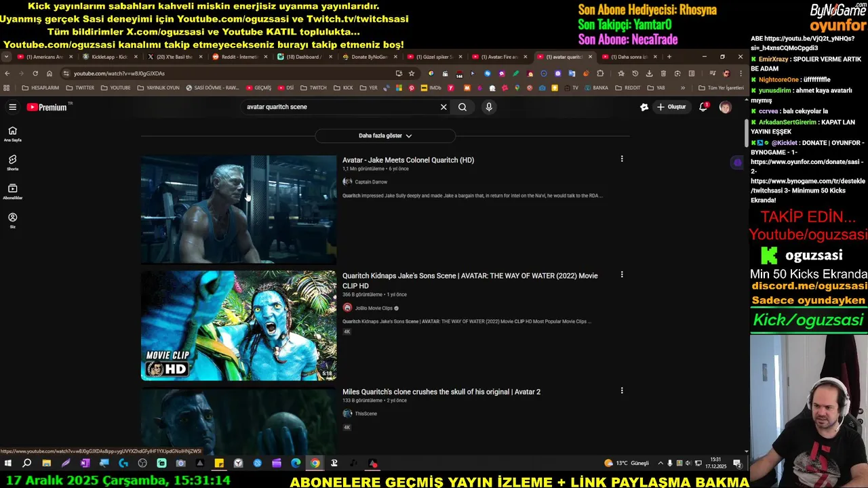Open the YouTube guide hamburger menu

(x=12, y=107)
